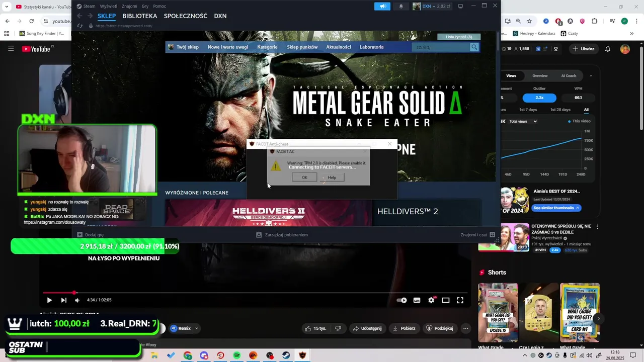Open Chrome media control icon
Image resolution: width=644 pixels, height=362 pixels.
point(612,21)
